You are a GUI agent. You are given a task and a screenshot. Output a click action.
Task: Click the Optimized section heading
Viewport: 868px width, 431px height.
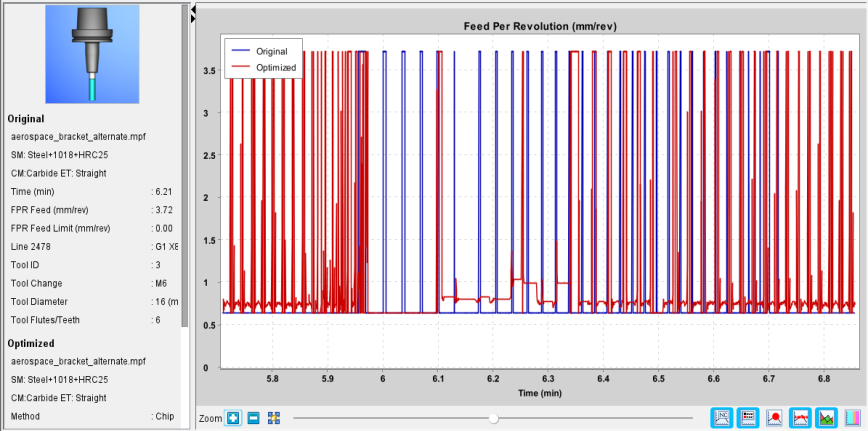31,343
